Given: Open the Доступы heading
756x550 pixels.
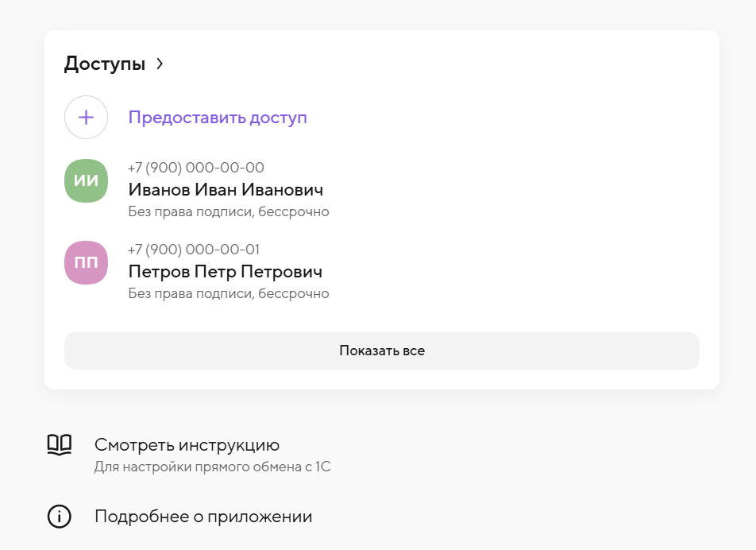Looking at the screenshot, I should click(x=105, y=64).
